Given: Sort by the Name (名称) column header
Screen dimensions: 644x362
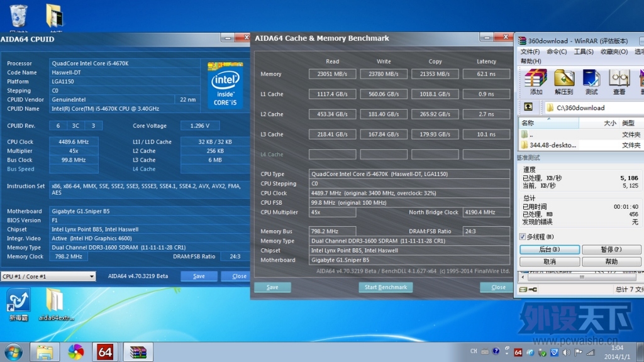Looking at the screenshot, I should tap(548, 123).
